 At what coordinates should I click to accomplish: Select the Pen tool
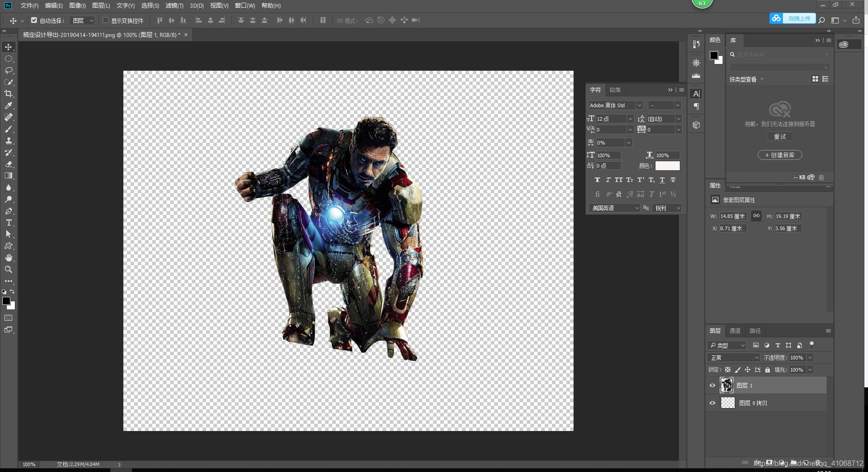[9, 211]
